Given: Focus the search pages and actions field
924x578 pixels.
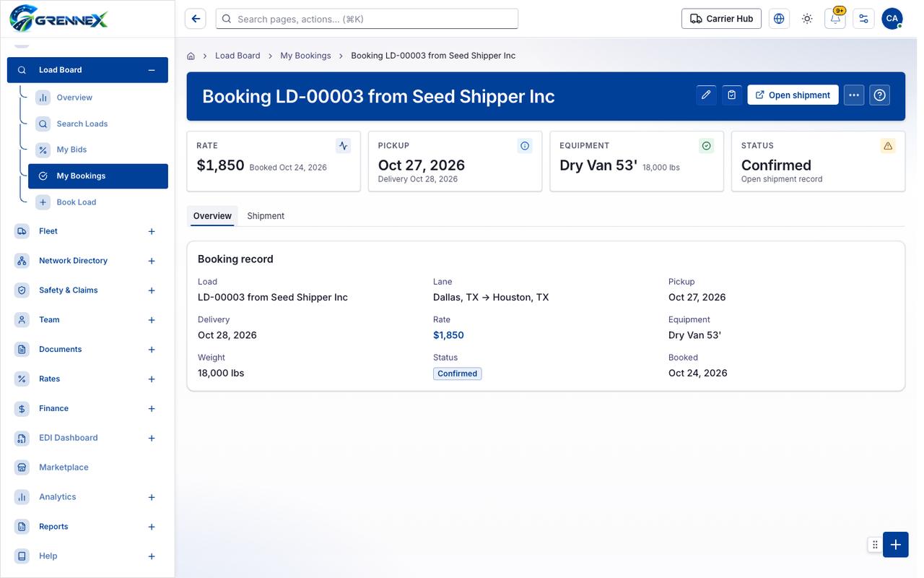Looking at the screenshot, I should tap(367, 19).
